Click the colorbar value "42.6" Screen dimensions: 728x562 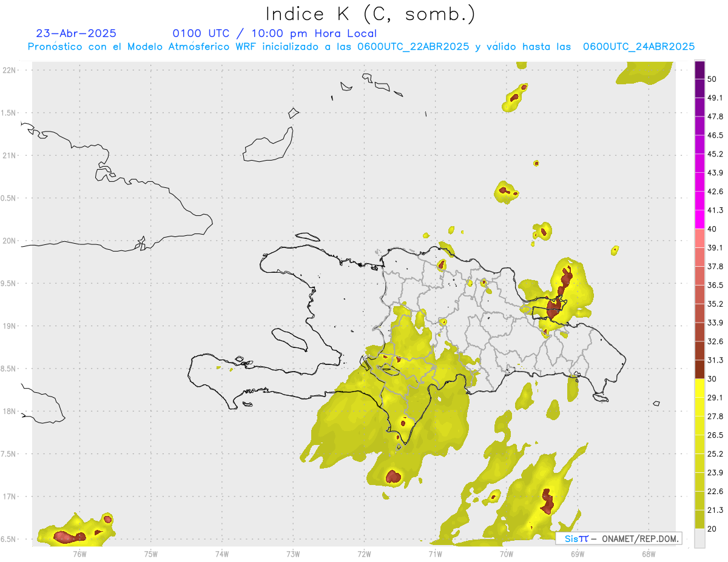coord(715,192)
